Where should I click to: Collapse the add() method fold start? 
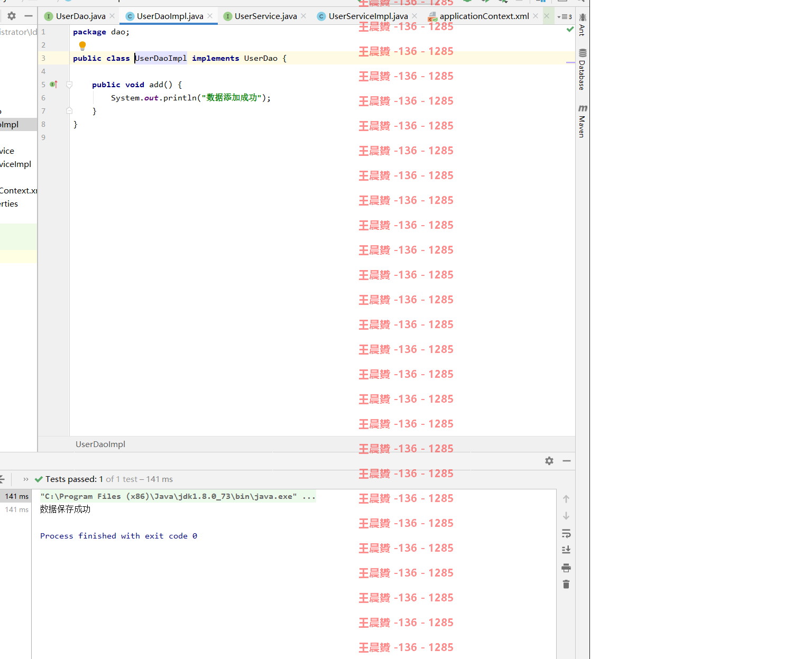click(x=69, y=85)
